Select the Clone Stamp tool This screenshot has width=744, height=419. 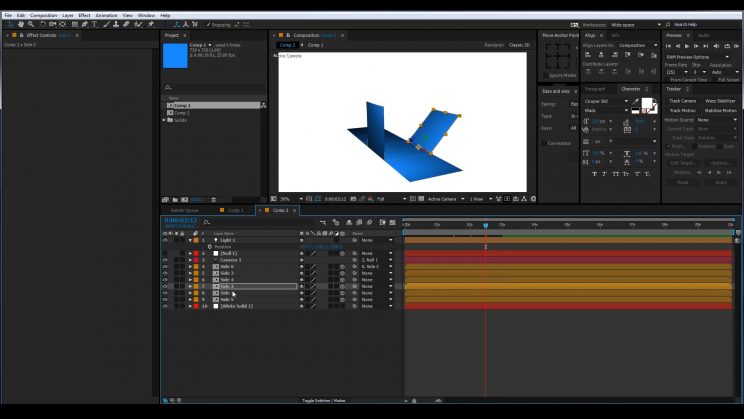point(116,24)
